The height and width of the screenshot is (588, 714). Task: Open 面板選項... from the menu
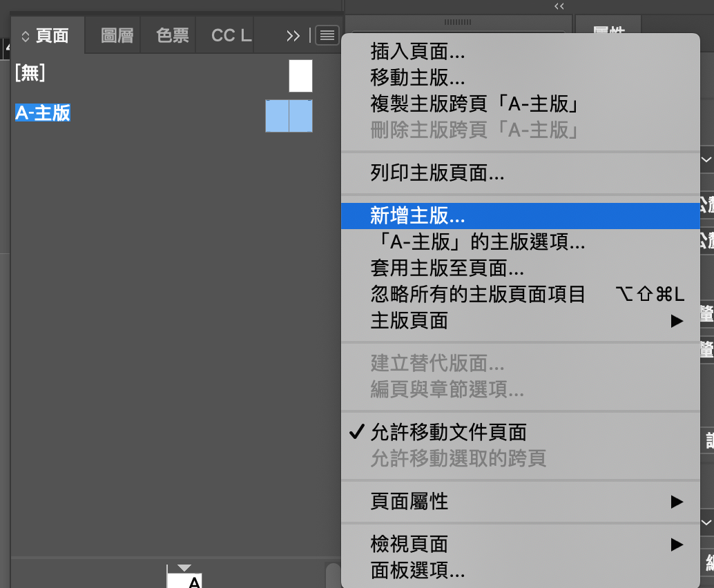(x=418, y=570)
